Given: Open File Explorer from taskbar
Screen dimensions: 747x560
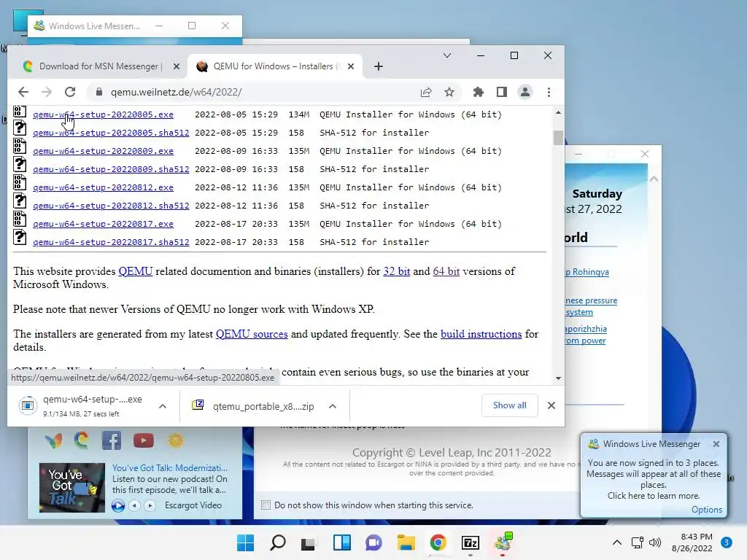Looking at the screenshot, I should pos(406,542).
